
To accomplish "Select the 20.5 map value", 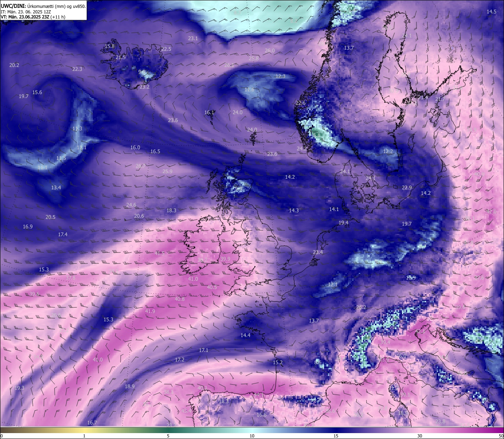I will [x=50, y=217].
